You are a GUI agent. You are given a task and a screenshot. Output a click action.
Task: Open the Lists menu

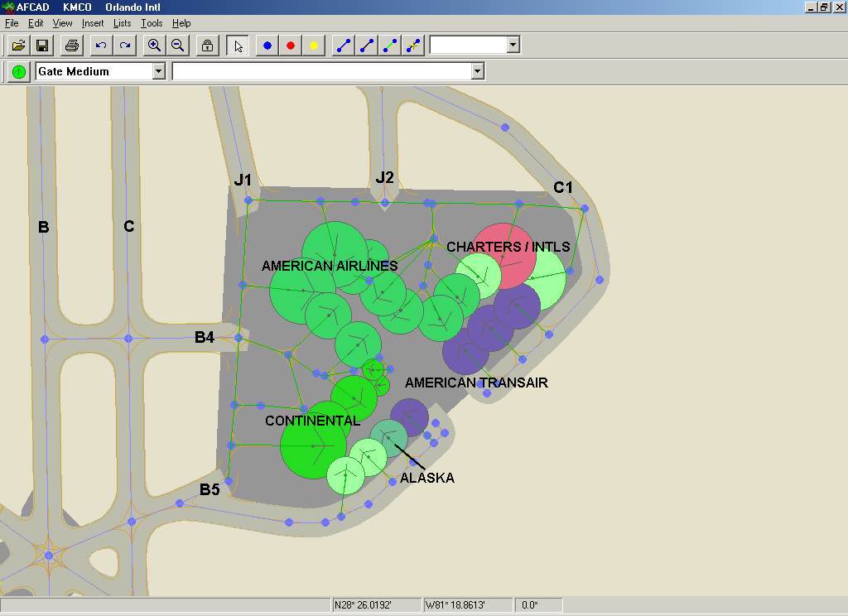(123, 23)
